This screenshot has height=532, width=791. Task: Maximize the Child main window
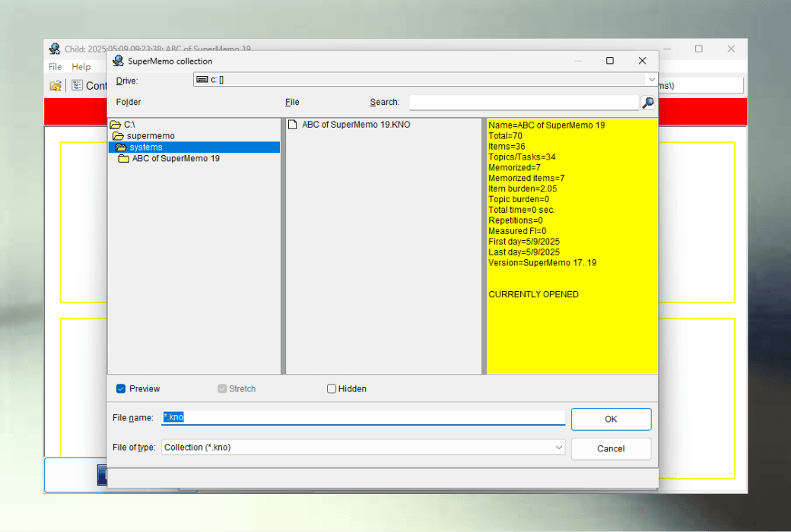(x=699, y=49)
